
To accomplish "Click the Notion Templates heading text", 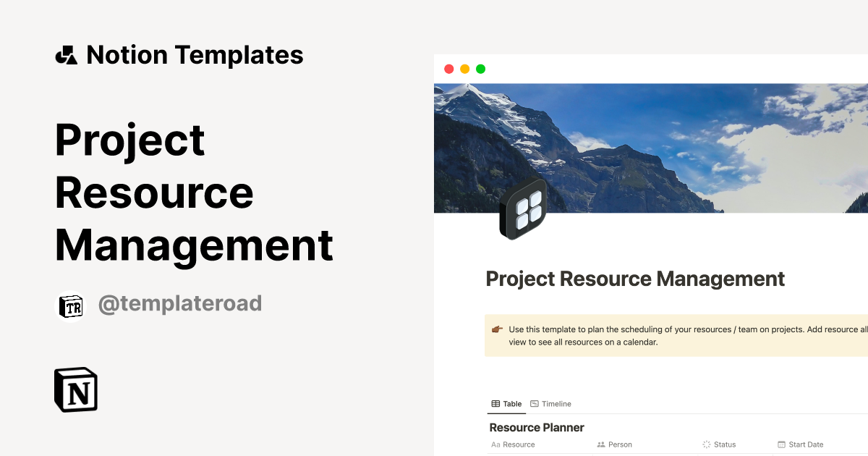I will pos(195,55).
